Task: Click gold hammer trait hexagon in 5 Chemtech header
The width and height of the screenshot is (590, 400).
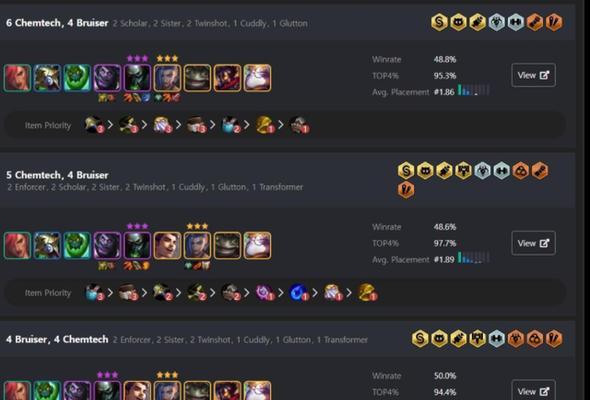Action: [464, 171]
